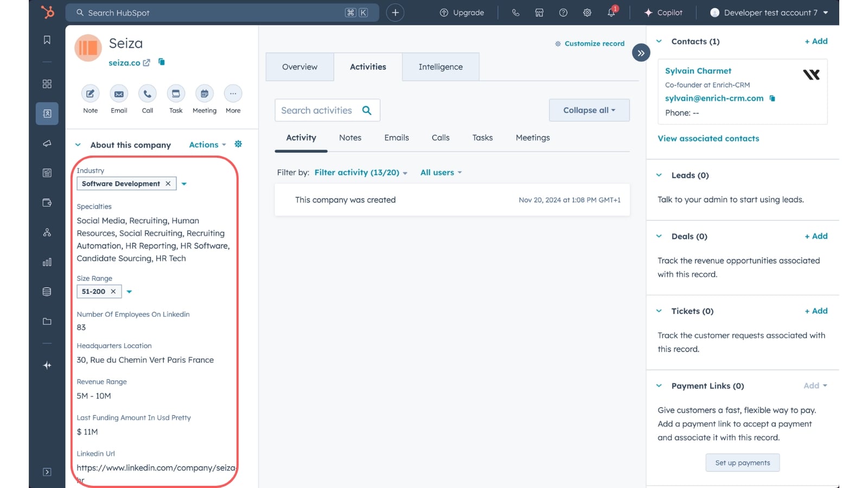The height and width of the screenshot is (488, 868).
Task: Expand the Collapse all dropdown
Action: [589, 110]
